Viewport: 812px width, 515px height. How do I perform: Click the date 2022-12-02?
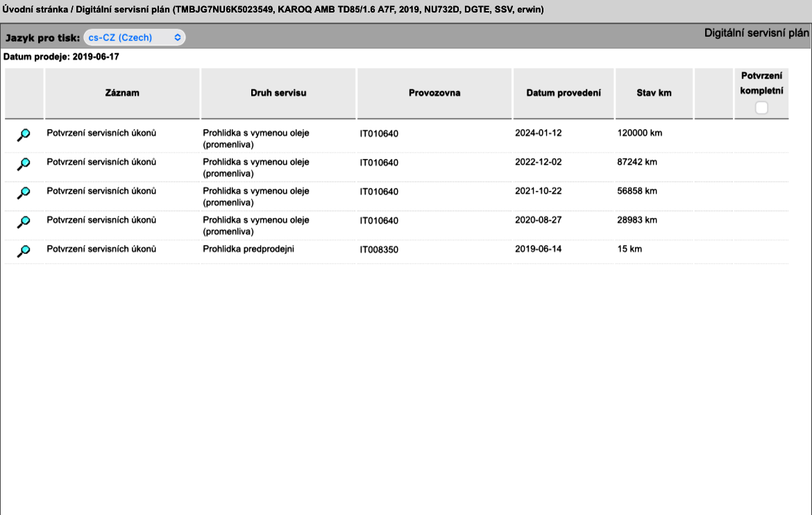point(538,162)
